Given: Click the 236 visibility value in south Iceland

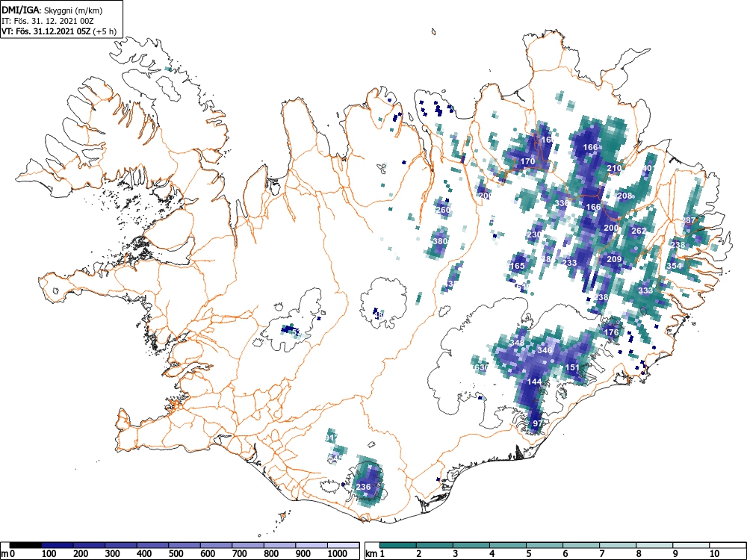Looking at the screenshot, I should tap(364, 487).
